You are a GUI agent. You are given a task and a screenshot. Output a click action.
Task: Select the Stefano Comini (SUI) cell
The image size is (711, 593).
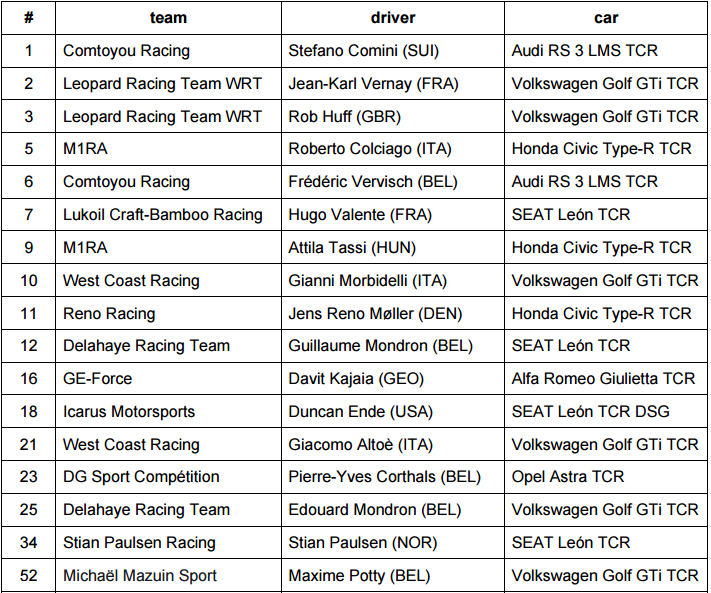[x=393, y=51]
